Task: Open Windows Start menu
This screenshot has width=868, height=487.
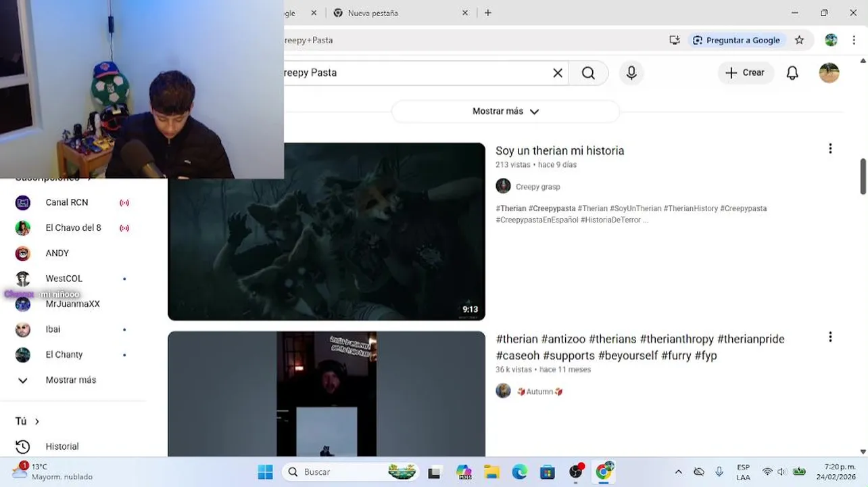Action: pyautogui.click(x=265, y=472)
